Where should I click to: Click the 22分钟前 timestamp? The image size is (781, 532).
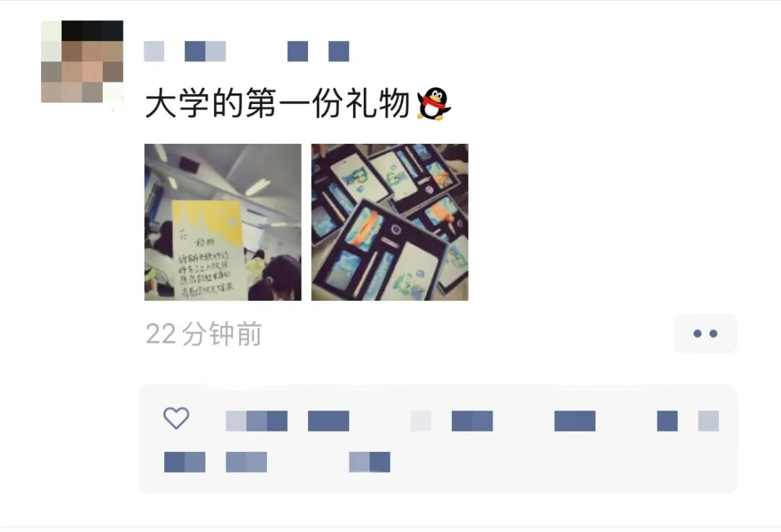point(204,334)
